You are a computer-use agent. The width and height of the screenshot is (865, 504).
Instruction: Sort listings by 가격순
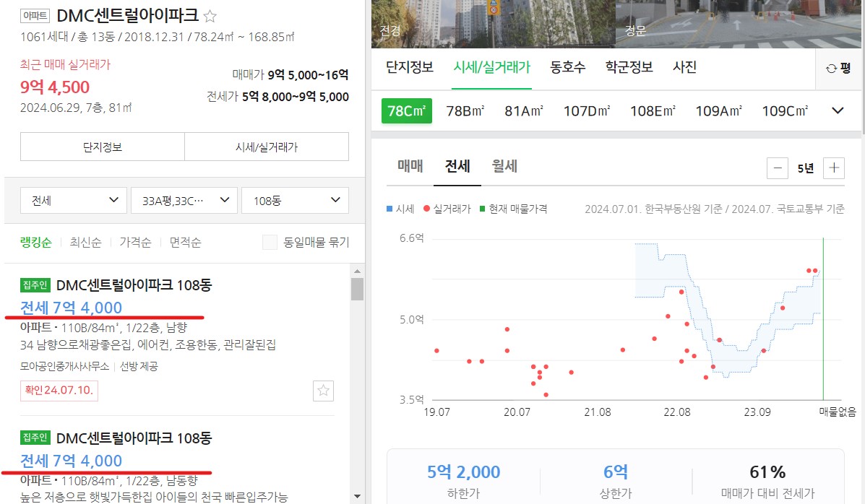pyautogui.click(x=135, y=242)
